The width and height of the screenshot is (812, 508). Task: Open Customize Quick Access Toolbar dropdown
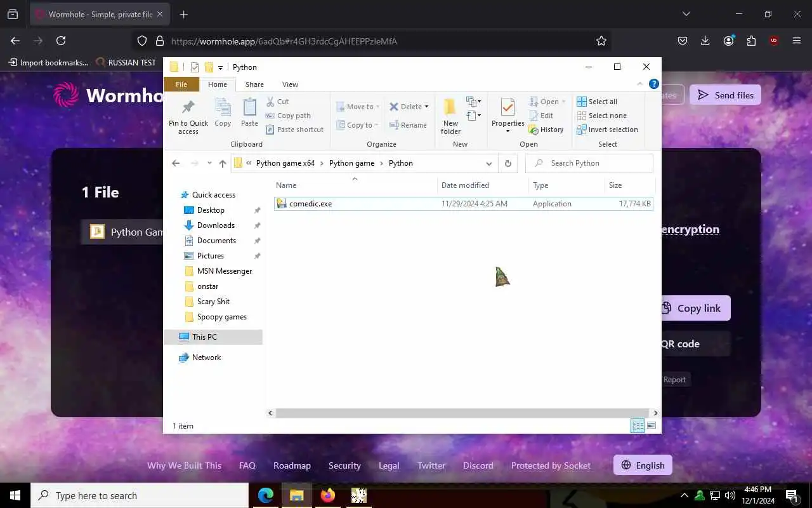220,67
